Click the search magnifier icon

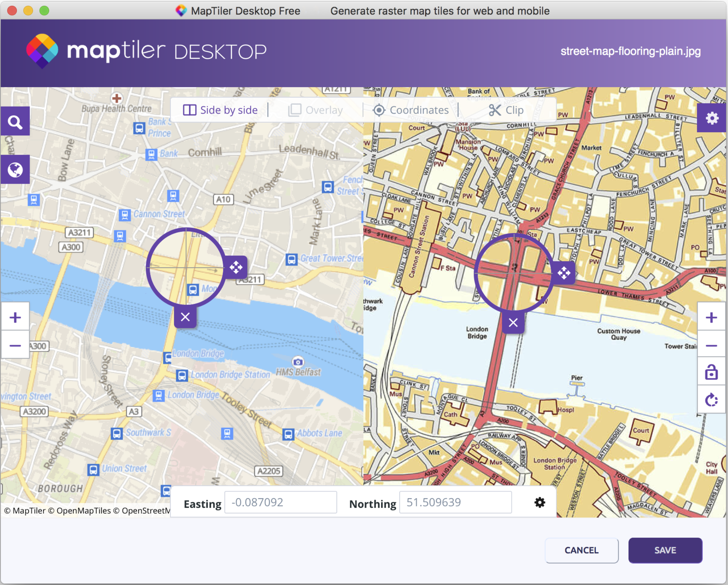pos(15,122)
